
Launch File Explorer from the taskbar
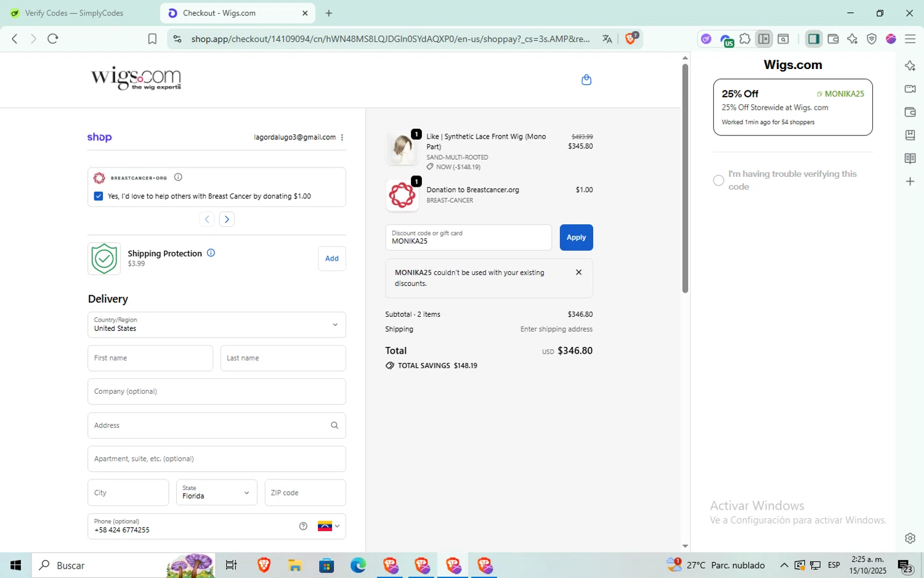click(294, 565)
